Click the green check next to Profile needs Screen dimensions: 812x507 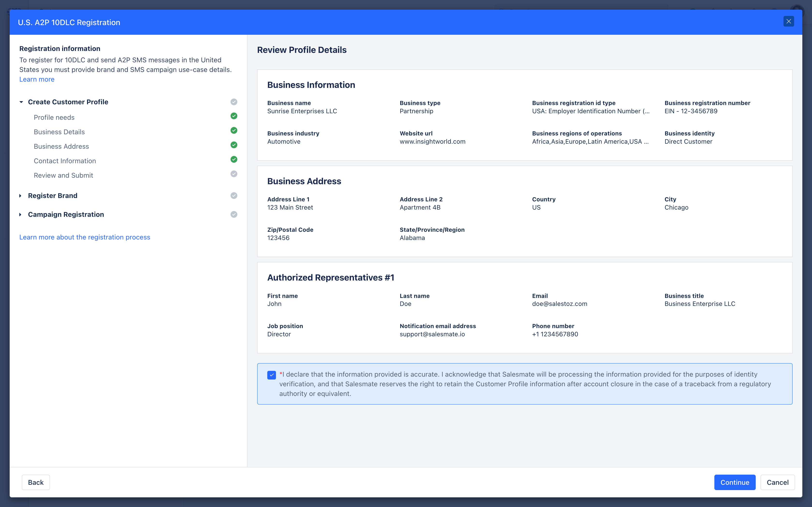(x=234, y=116)
